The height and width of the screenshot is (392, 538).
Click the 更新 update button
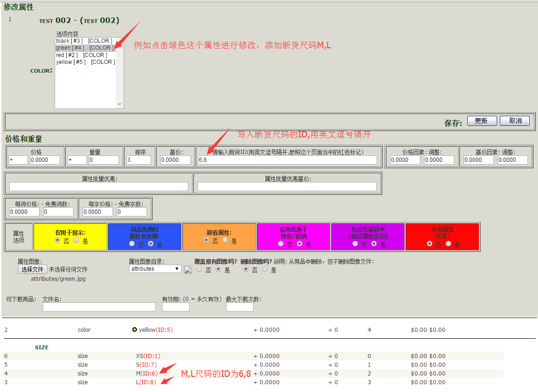pos(481,120)
